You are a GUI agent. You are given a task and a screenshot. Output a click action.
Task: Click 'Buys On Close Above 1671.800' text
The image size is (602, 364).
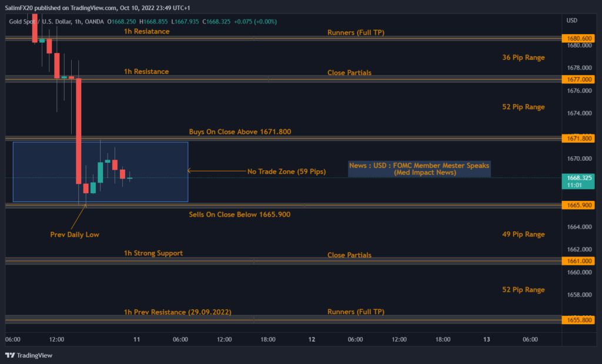click(240, 132)
